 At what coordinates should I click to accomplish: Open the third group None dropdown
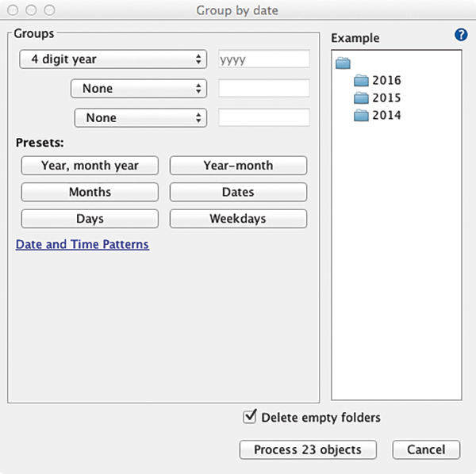pos(140,117)
